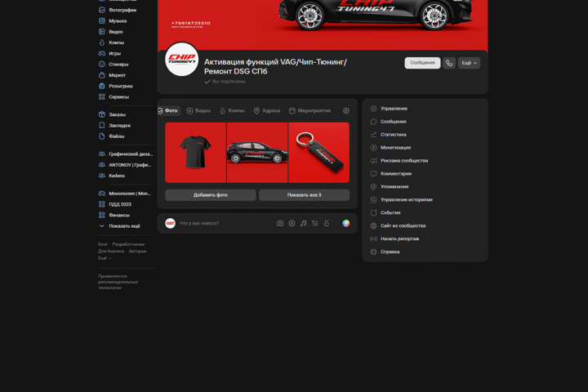Switch to the Мероприятия tab
Viewport: 588px width, 392px height.
[310, 111]
